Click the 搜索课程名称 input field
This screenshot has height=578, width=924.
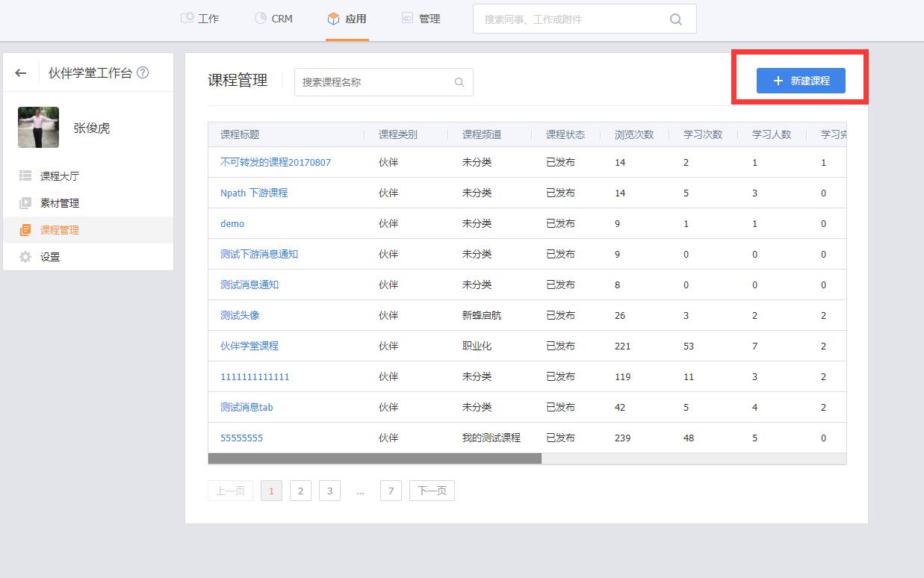pos(373,82)
